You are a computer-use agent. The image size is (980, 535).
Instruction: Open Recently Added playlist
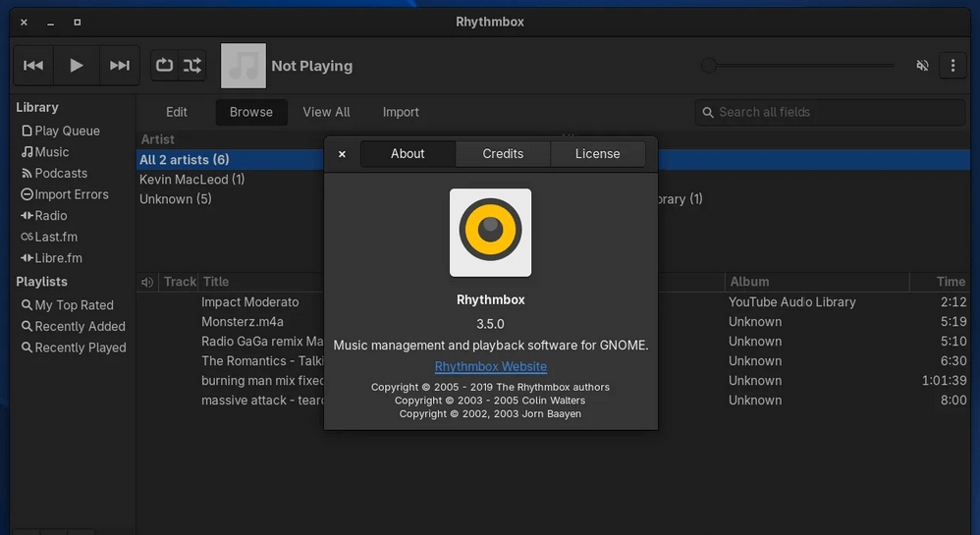coord(73,326)
